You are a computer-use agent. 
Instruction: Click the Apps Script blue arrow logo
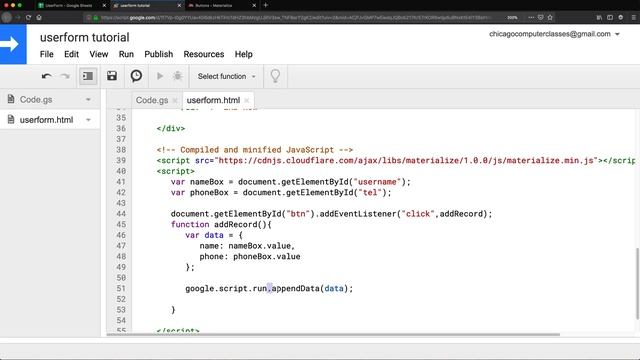pyautogui.click(x=13, y=44)
